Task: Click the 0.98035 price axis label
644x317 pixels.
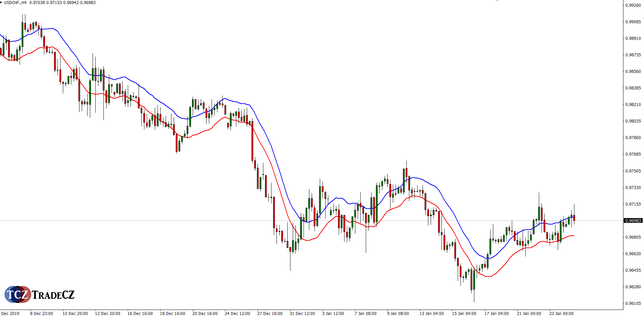Action: click(x=633, y=121)
